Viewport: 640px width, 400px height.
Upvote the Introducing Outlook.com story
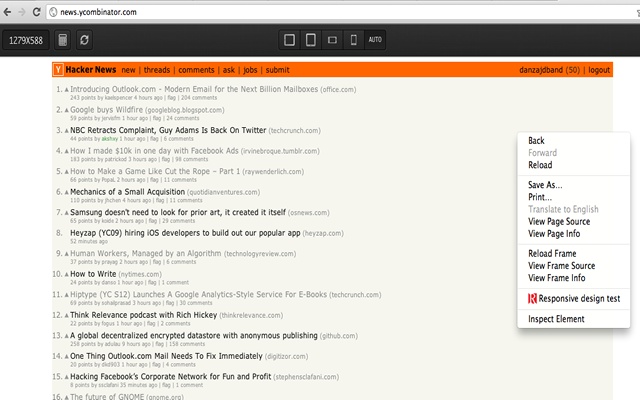click(x=67, y=89)
